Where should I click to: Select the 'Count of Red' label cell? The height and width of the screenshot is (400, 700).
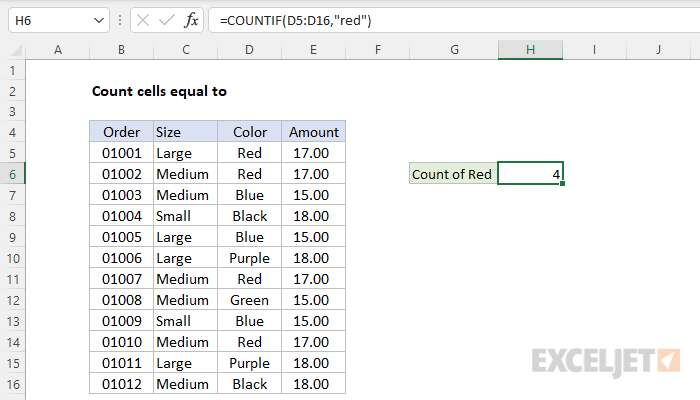pyautogui.click(x=453, y=174)
